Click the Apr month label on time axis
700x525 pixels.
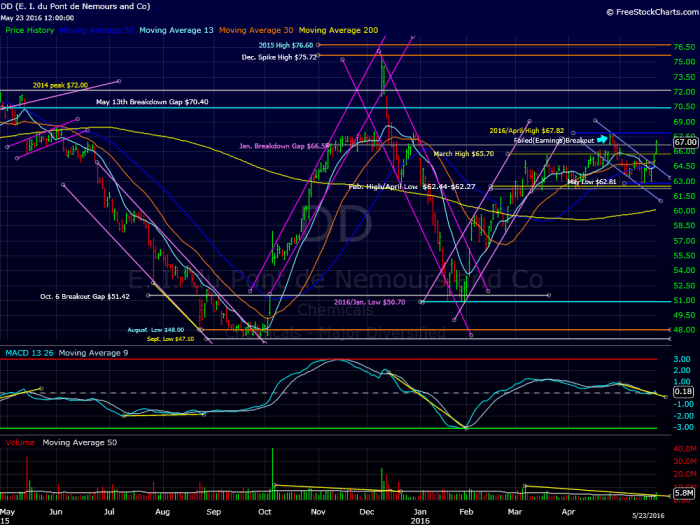568,512
